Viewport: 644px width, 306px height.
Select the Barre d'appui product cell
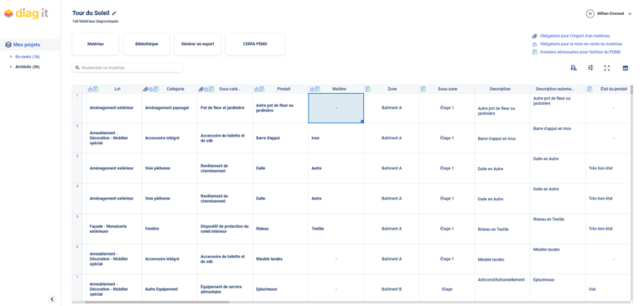point(281,138)
